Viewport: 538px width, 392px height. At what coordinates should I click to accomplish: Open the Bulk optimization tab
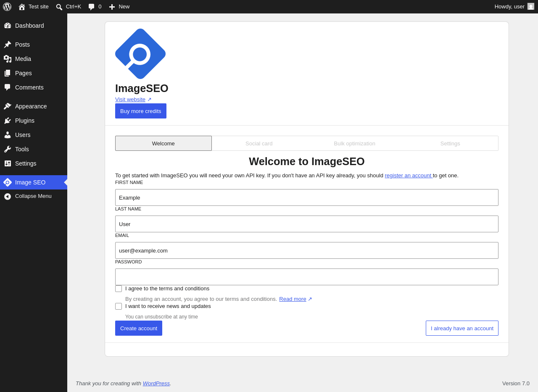[355, 143]
